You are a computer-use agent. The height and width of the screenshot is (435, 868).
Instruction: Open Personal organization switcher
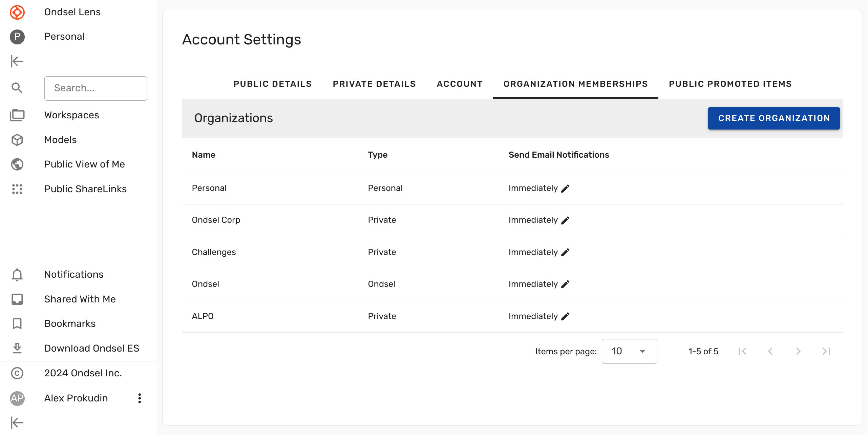click(64, 37)
